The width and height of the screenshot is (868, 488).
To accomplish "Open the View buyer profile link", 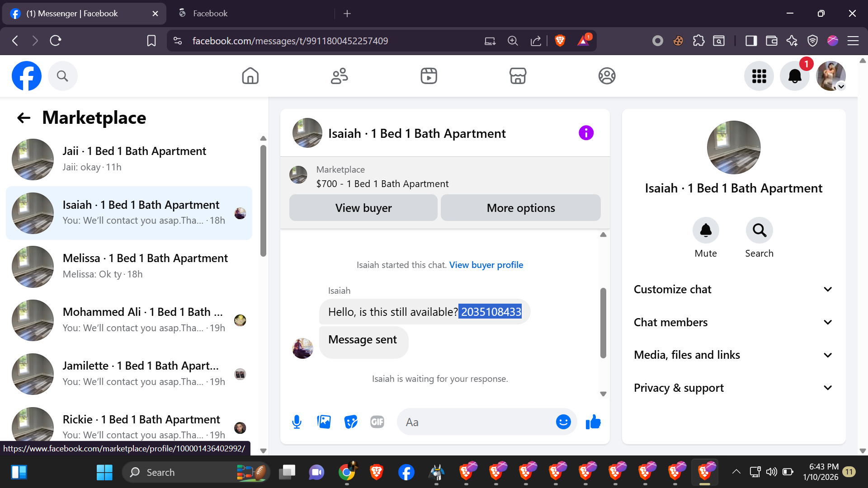I will coord(486,265).
